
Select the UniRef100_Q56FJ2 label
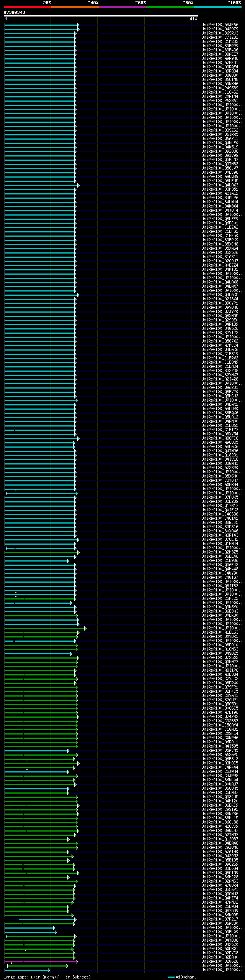[x=220, y=565]
